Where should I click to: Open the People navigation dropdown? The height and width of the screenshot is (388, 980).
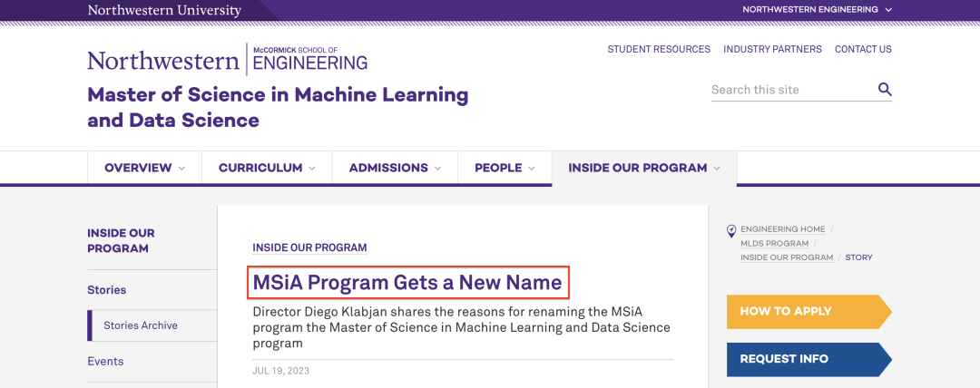coord(505,168)
